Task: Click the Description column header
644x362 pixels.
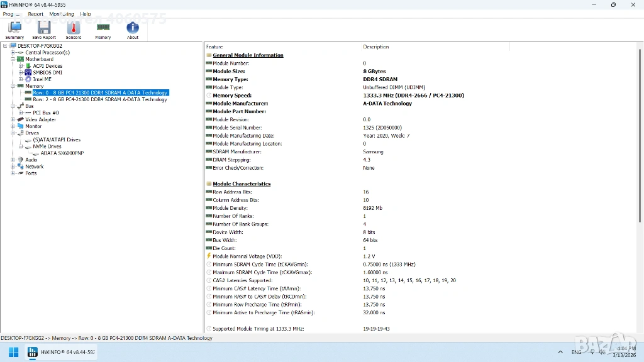Action: point(375,47)
